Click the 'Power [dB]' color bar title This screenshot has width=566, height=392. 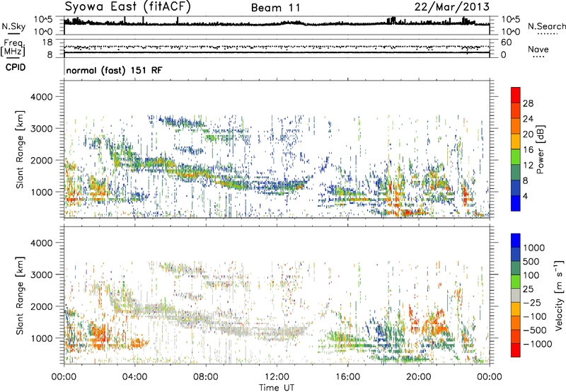tap(540, 149)
